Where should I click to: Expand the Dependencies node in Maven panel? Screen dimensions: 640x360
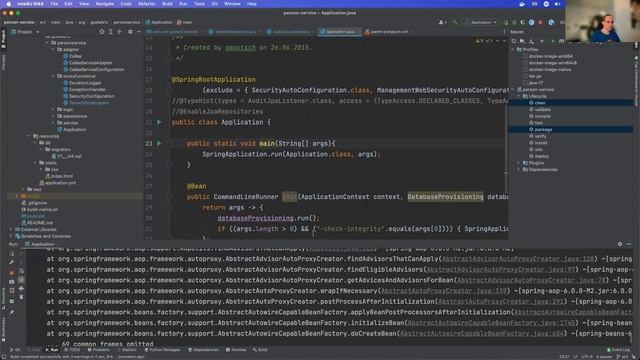coord(519,169)
